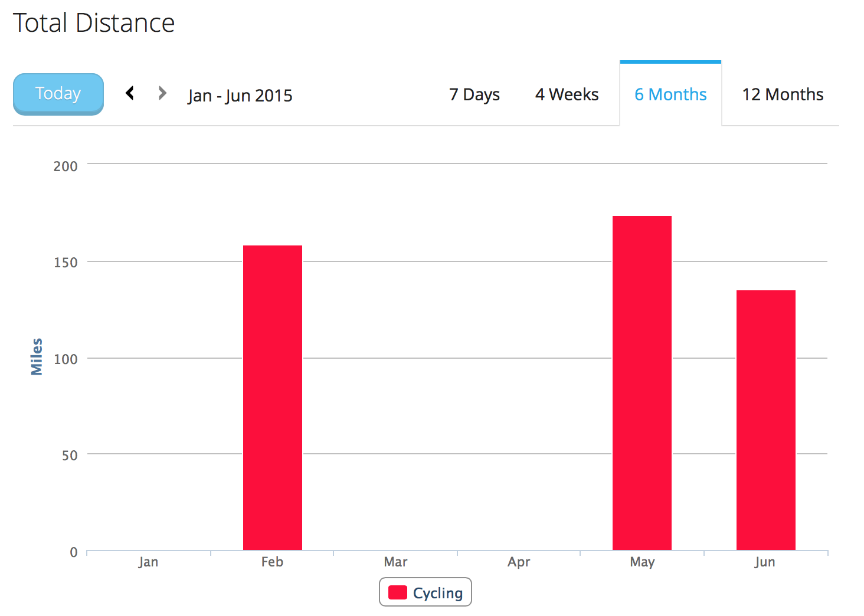Viewport: 864px width, 616px height.
Task: Select the May cycling bar
Action: click(x=642, y=383)
